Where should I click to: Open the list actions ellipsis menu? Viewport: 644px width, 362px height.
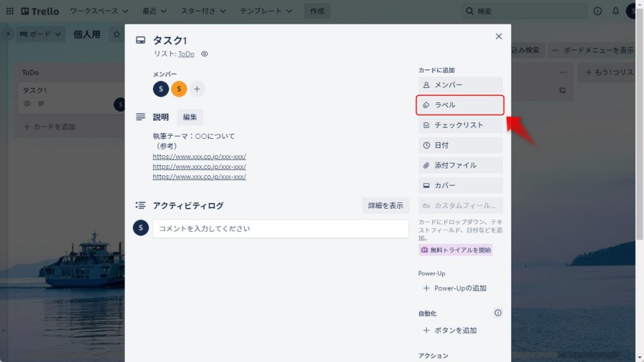[563, 72]
